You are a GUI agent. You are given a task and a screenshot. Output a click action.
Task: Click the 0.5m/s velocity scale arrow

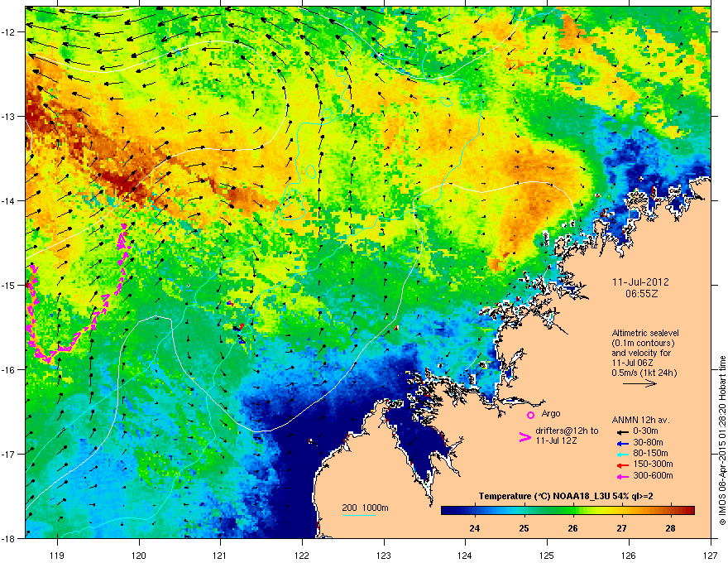pos(639,383)
